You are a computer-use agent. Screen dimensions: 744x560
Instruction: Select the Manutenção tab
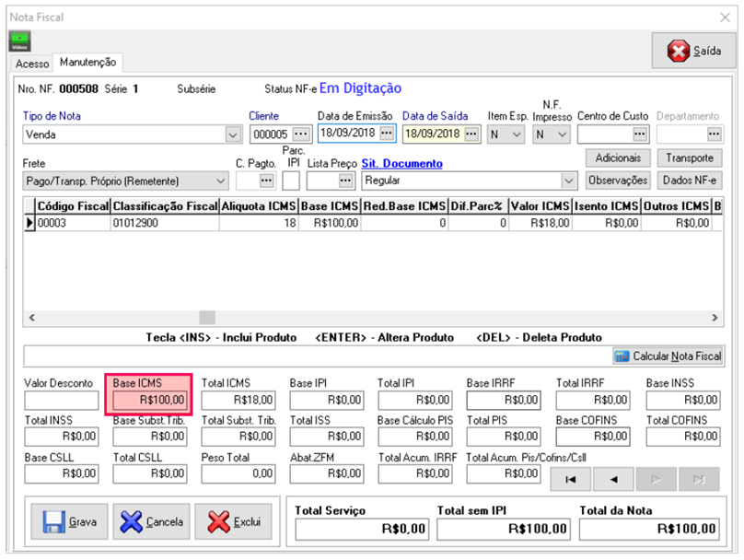[x=87, y=63]
